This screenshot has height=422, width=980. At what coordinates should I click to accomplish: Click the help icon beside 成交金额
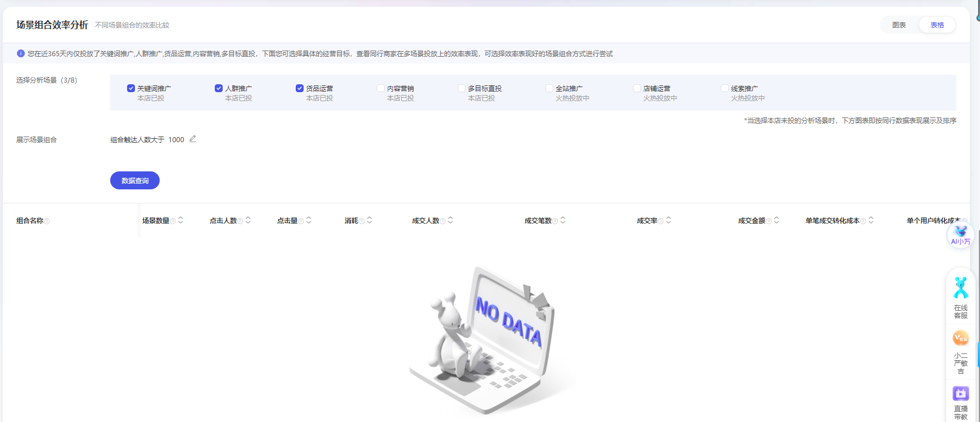[x=769, y=221]
